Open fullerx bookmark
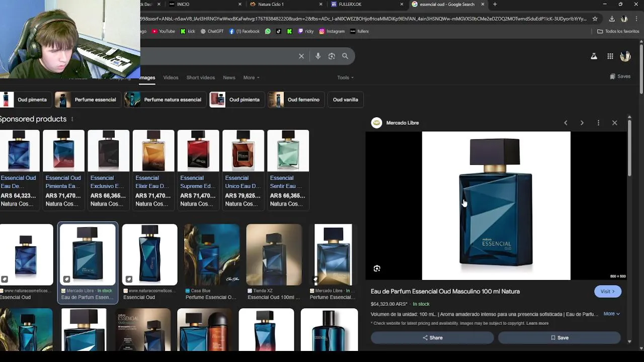 pos(359,31)
